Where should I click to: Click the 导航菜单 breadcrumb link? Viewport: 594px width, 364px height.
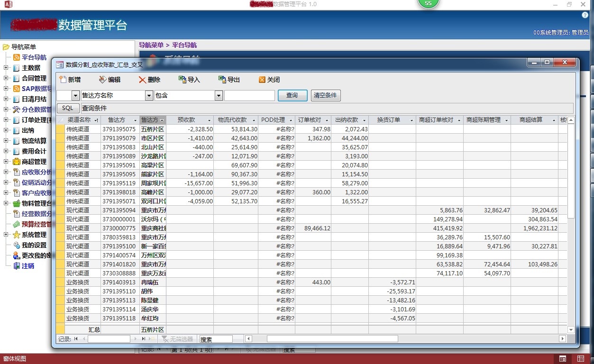[x=151, y=45]
